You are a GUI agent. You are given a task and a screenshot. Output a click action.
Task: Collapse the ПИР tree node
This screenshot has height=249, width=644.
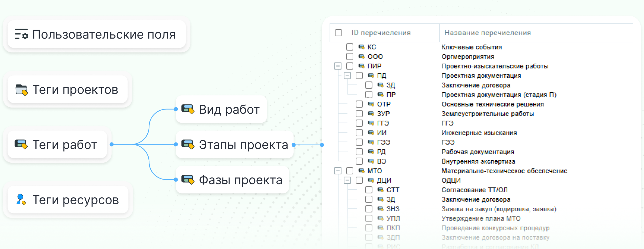pyautogui.click(x=338, y=66)
